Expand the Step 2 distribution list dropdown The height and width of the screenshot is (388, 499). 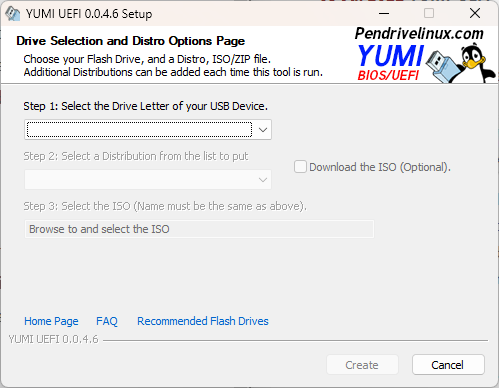[x=148, y=180]
